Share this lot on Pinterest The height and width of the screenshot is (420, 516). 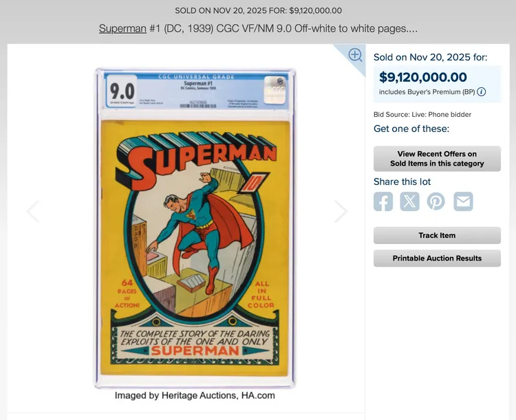[x=436, y=201]
